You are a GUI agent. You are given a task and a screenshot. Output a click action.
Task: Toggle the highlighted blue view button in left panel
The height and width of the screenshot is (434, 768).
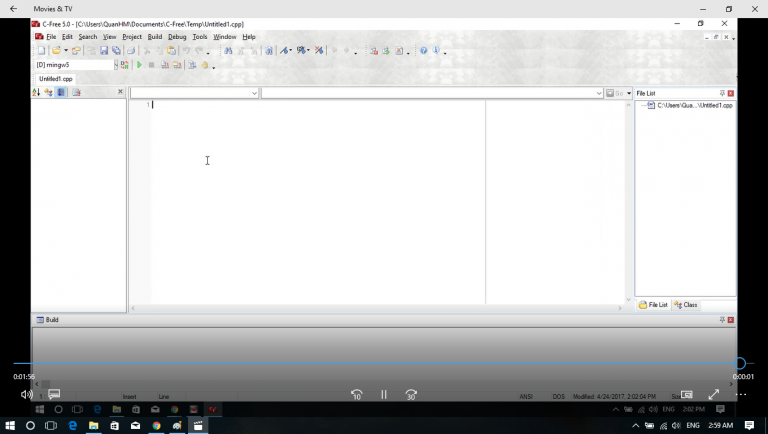click(x=61, y=92)
